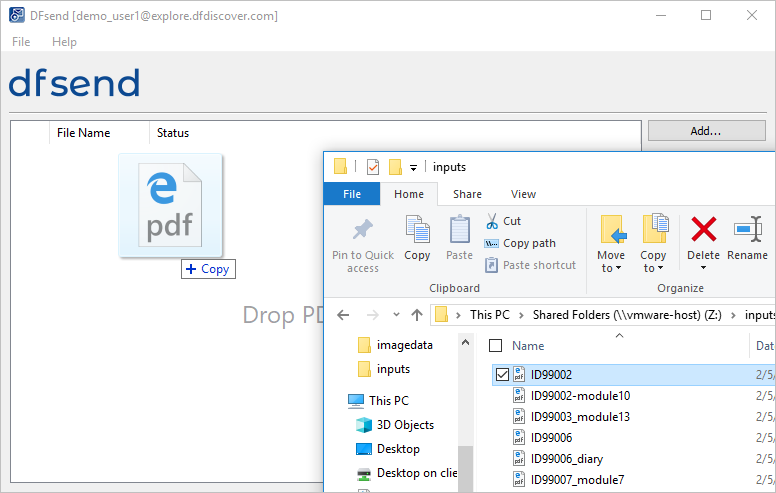Click the Cut scissors icon

click(492, 221)
